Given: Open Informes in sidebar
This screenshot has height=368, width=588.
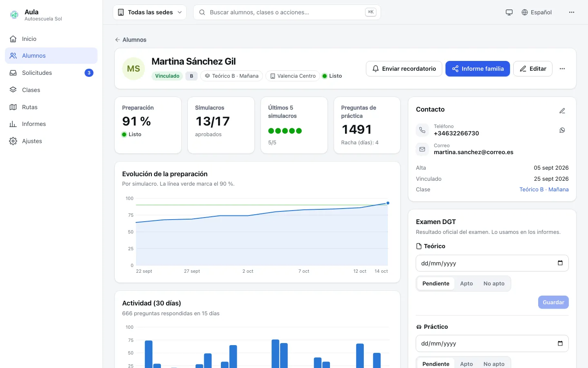Looking at the screenshot, I should (x=51, y=124).
